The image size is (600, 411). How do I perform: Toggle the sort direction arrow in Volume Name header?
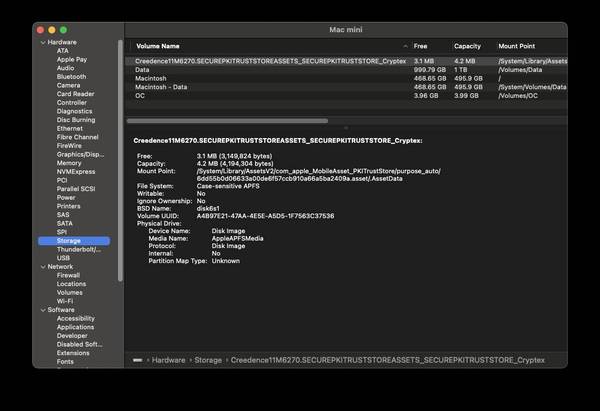[x=405, y=46]
